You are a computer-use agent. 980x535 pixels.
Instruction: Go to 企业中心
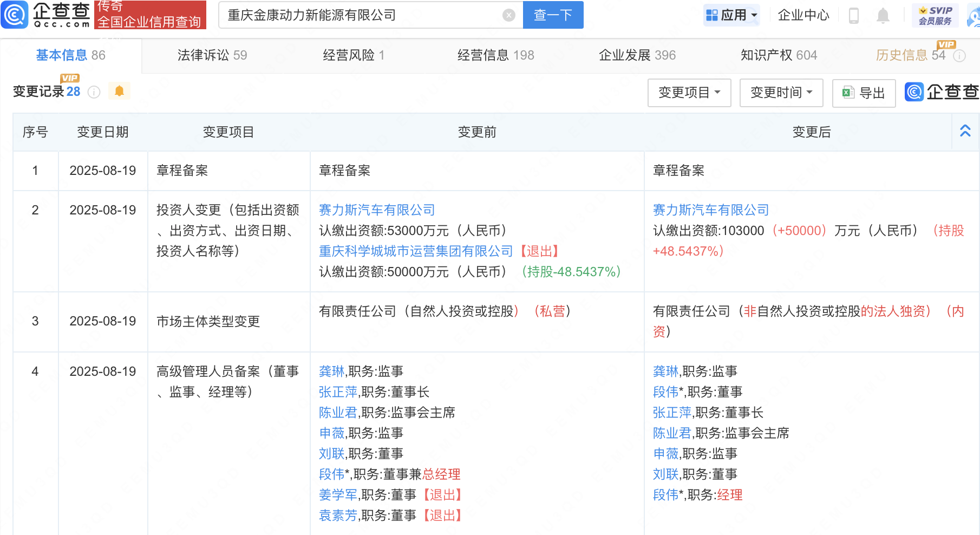click(x=803, y=15)
